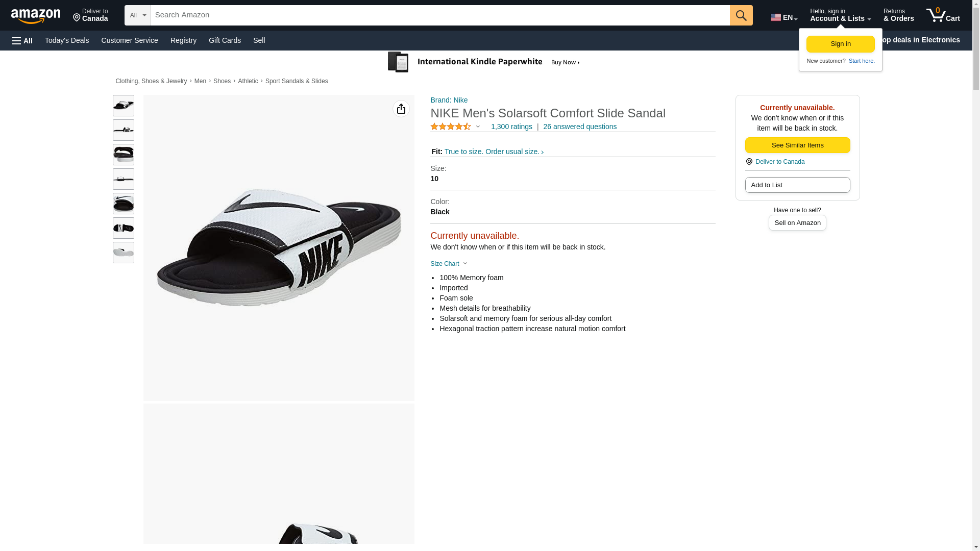Viewport: 980px width, 551px height.
Task: Click See Similar Items button
Action: pos(798,145)
